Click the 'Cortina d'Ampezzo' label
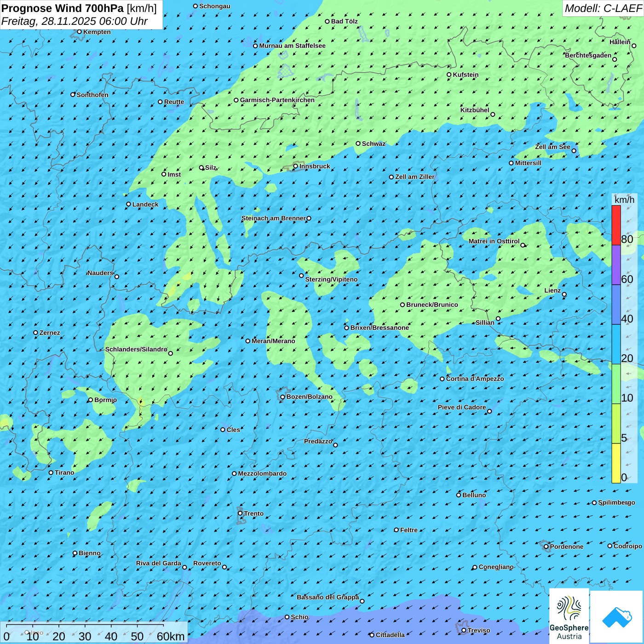The image size is (644, 644). click(475, 379)
